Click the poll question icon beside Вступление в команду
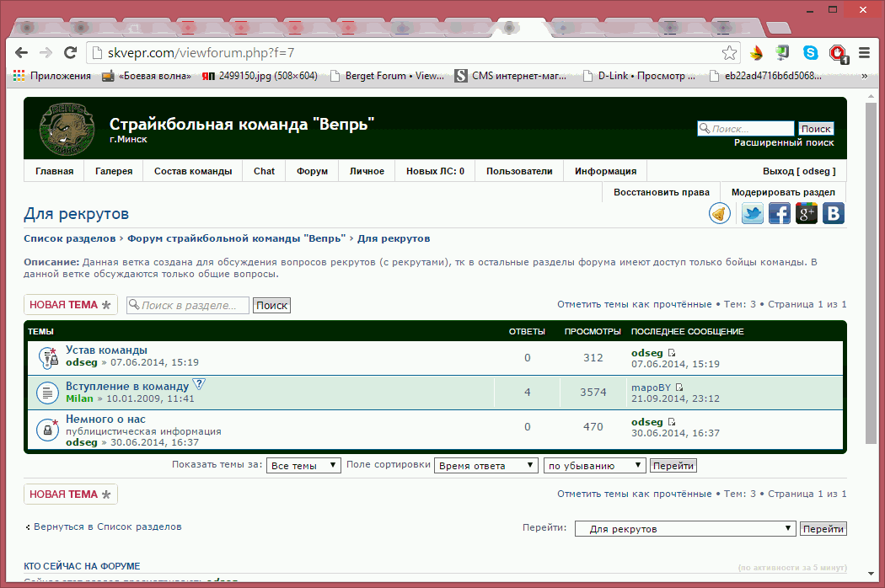 (199, 384)
